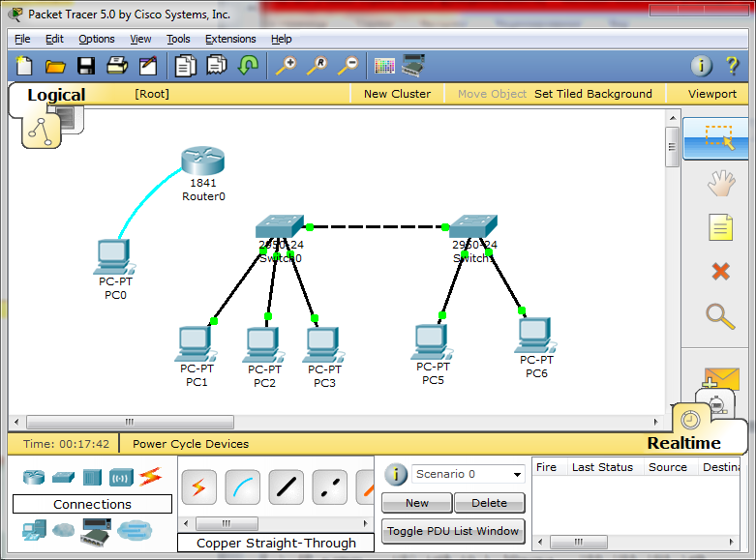Viewport: 756px width, 560px height.
Task: Click the network information 'i' toolbar icon
Action: 701,66
